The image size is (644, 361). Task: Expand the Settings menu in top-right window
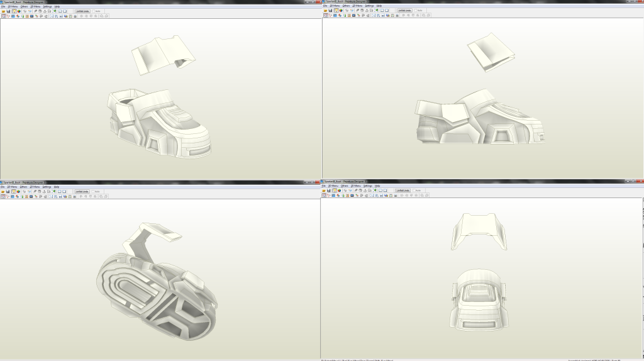pyautogui.click(x=369, y=6)
